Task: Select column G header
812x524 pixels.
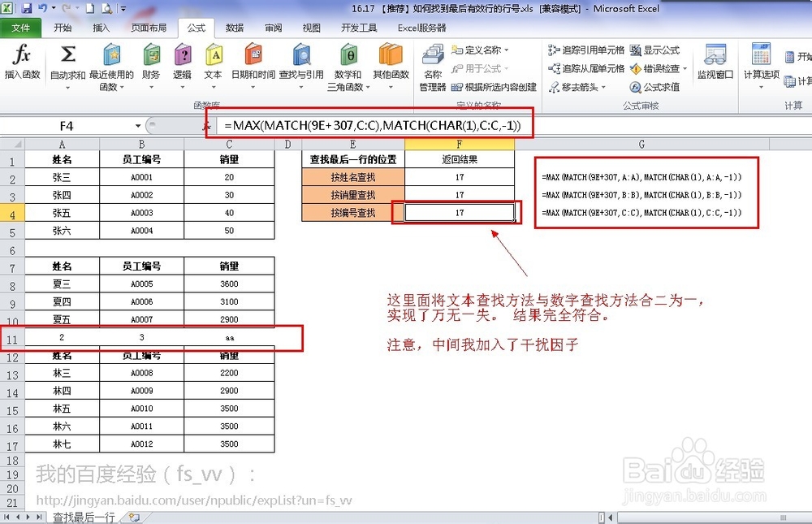Action: [x=641, y=144]
